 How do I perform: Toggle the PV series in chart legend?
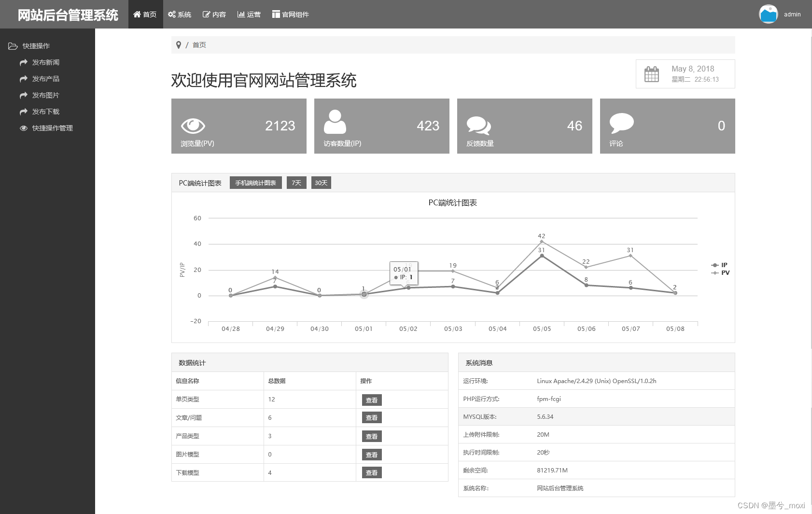pos(720,272)
